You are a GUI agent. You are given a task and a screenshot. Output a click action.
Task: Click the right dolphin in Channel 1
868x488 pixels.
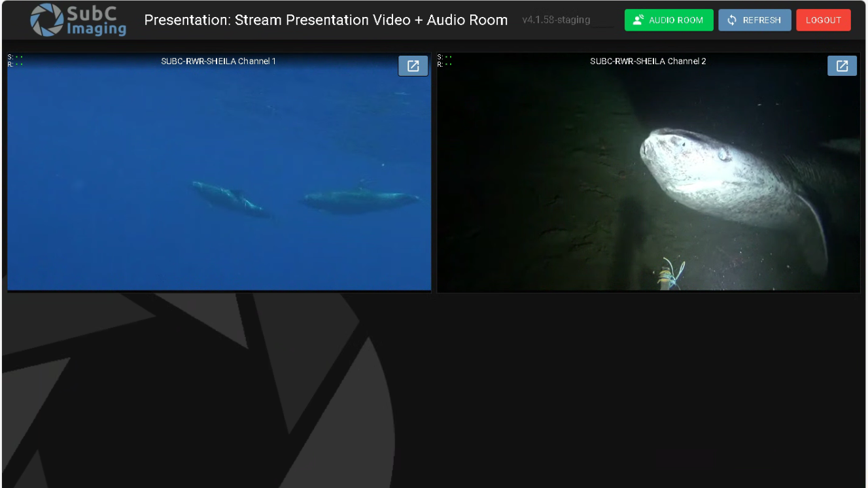pyautogui.click(x=360, y=200)
